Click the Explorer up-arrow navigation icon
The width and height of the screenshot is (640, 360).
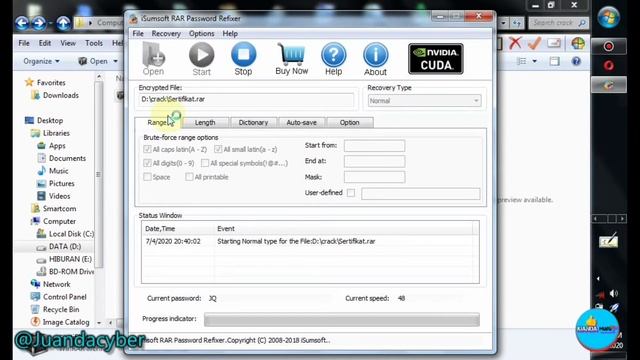(63, 23)
